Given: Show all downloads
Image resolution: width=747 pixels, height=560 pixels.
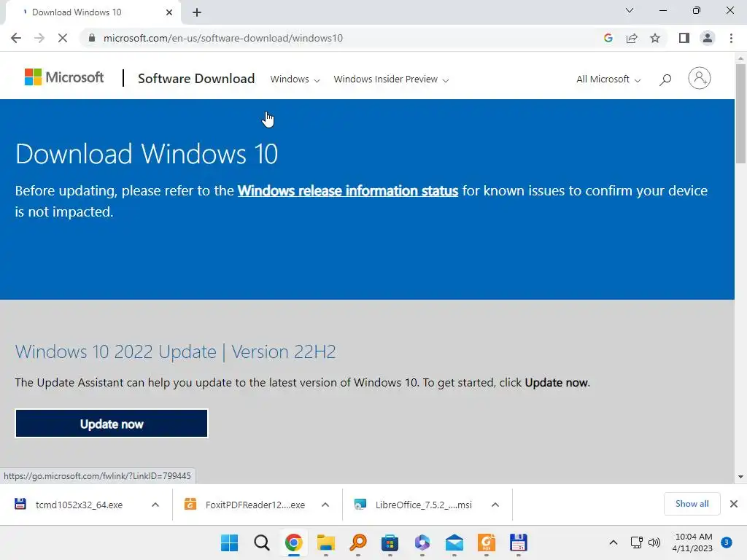Looking at the screenshot, I should pyautogui.click(x=692, y=504).
